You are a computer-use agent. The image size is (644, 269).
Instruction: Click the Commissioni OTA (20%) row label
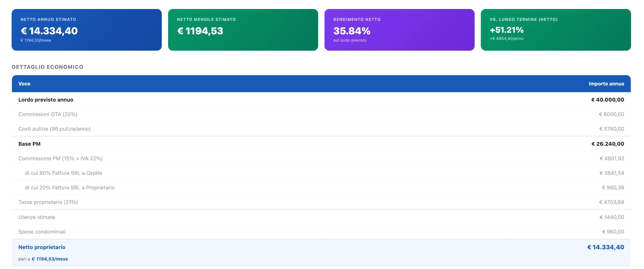[48, 114]
